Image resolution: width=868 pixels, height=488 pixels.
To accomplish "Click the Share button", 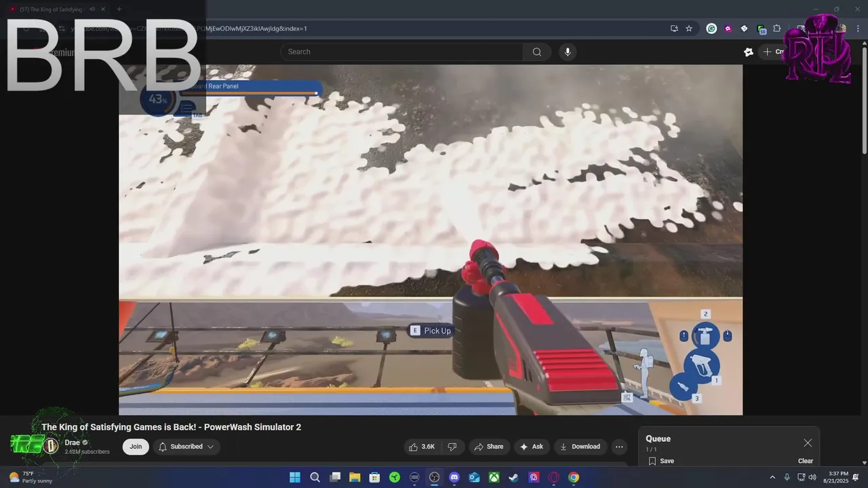I will tap(488, 447).
